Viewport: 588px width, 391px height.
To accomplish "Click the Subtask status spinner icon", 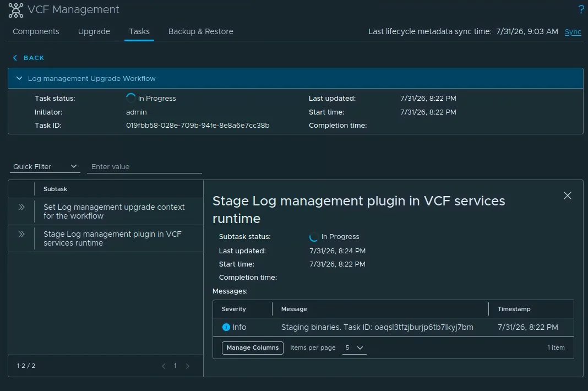I will [x=313, y=237].
